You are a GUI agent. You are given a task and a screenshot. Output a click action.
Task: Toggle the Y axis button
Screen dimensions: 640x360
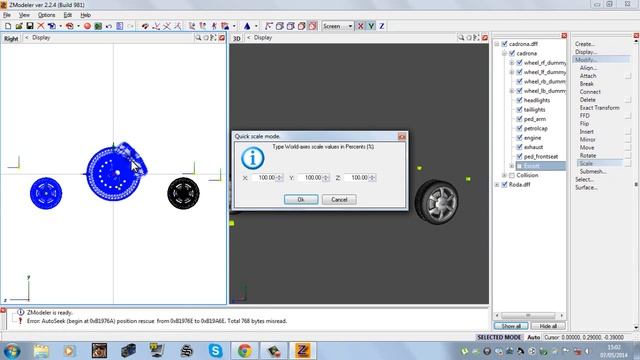(371, 26)
